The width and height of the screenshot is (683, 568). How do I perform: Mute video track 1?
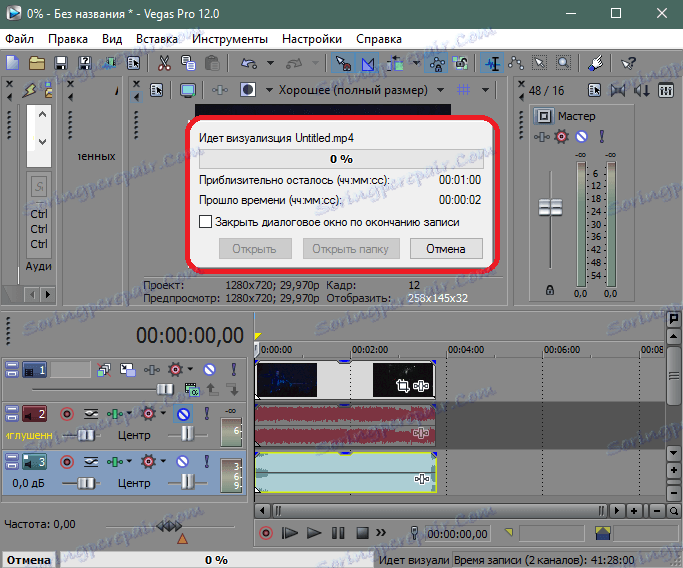[x=210, y=370]
